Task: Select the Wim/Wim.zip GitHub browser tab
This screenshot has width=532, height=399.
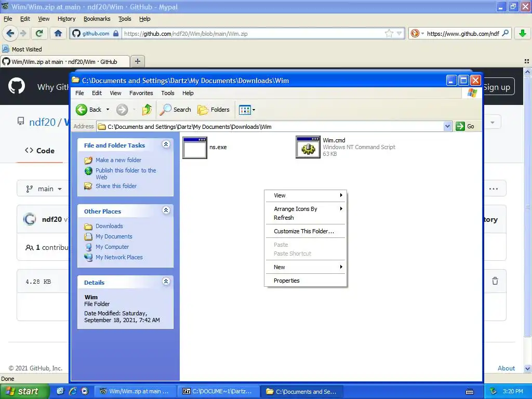Action: point(65,62)
